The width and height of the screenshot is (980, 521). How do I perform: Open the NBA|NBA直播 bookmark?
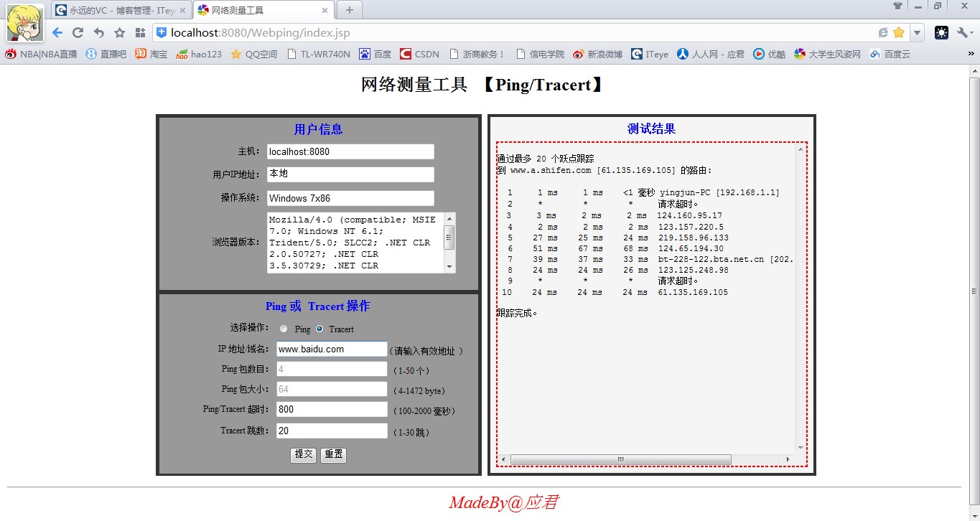click(41, 54)
